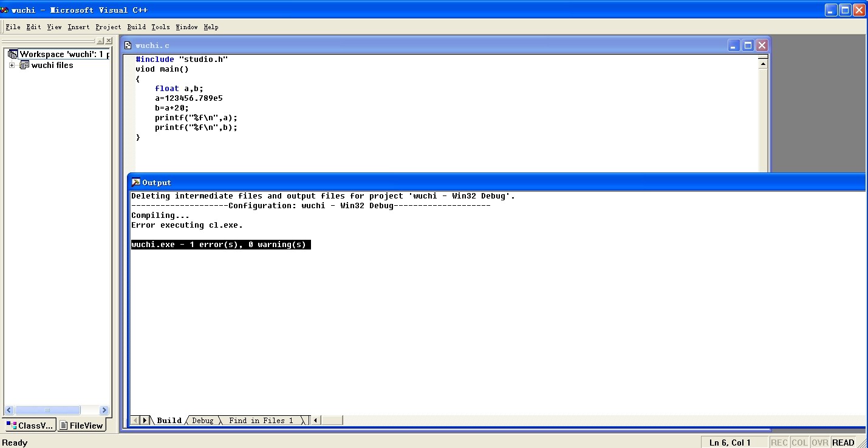868x448 pixels.
Task: Click the 'Compiling...' output line
Action: pos(160,216)
